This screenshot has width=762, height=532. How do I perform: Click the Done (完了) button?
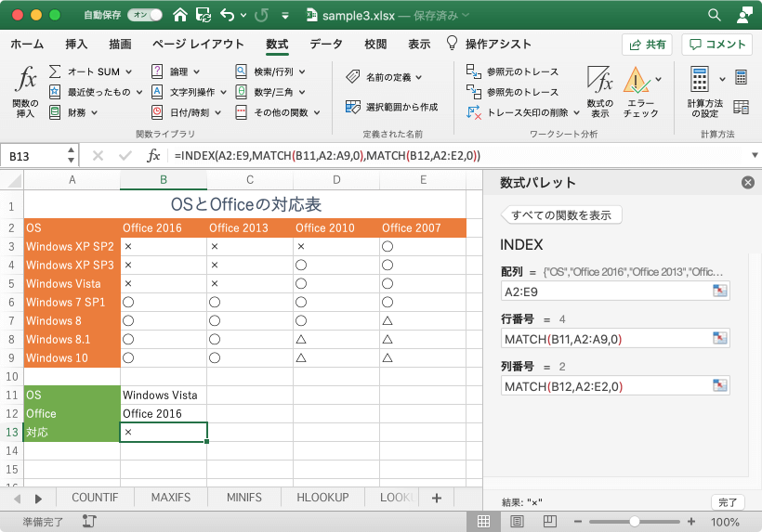coord(728,502)
